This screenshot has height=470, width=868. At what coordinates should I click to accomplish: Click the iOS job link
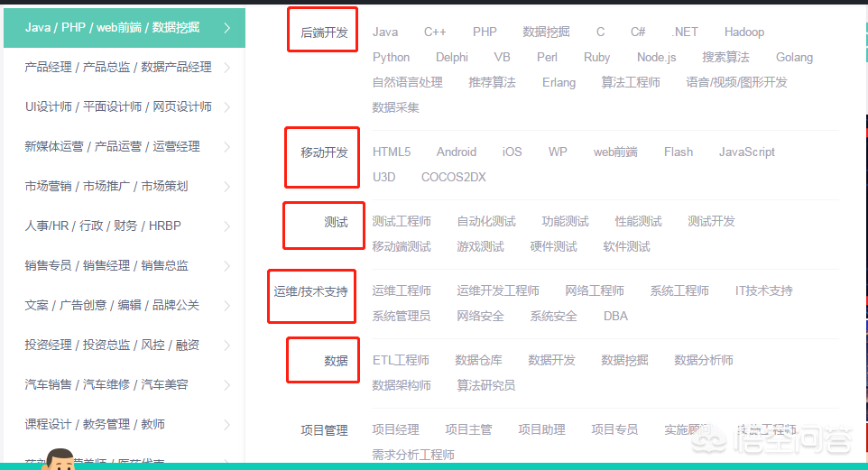[512, 152]
